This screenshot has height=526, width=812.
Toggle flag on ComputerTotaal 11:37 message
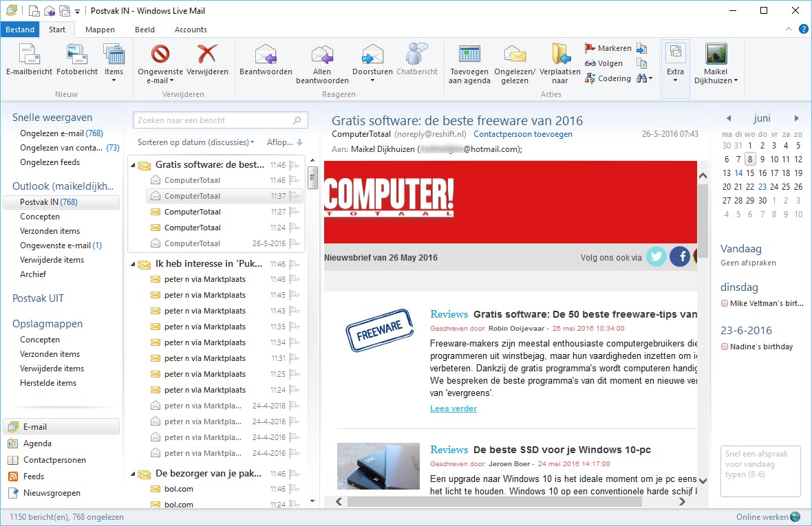295,196
